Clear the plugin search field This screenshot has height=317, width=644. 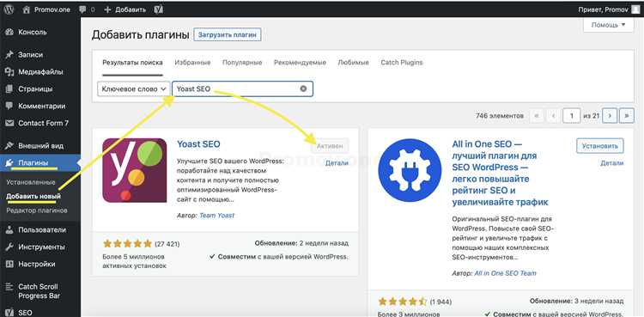303,88
